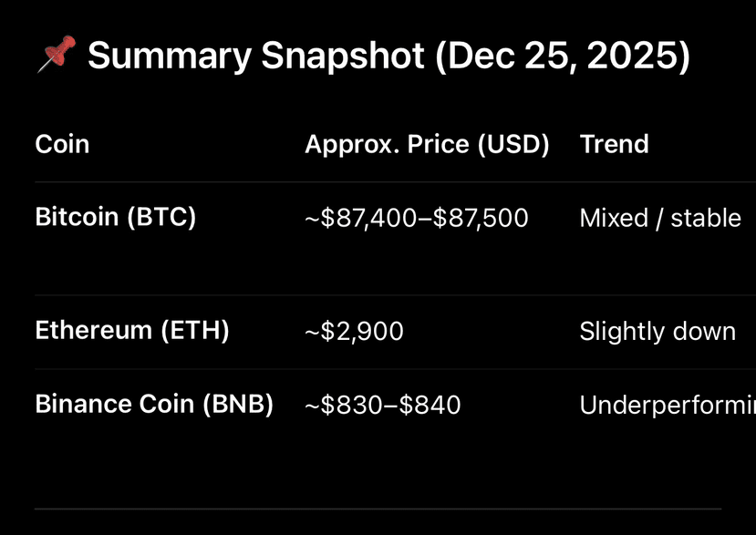
Task: Select the Trend column header
Action: (x=614, y=144)
